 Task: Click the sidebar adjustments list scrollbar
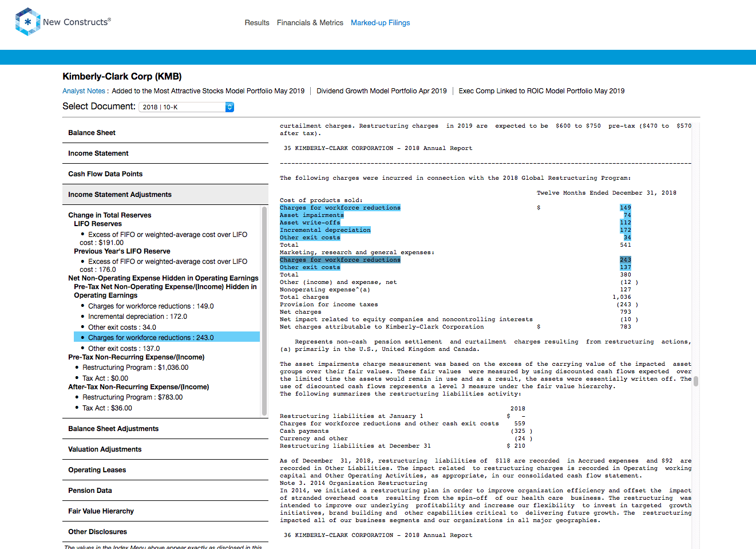(x=264, y=310)
